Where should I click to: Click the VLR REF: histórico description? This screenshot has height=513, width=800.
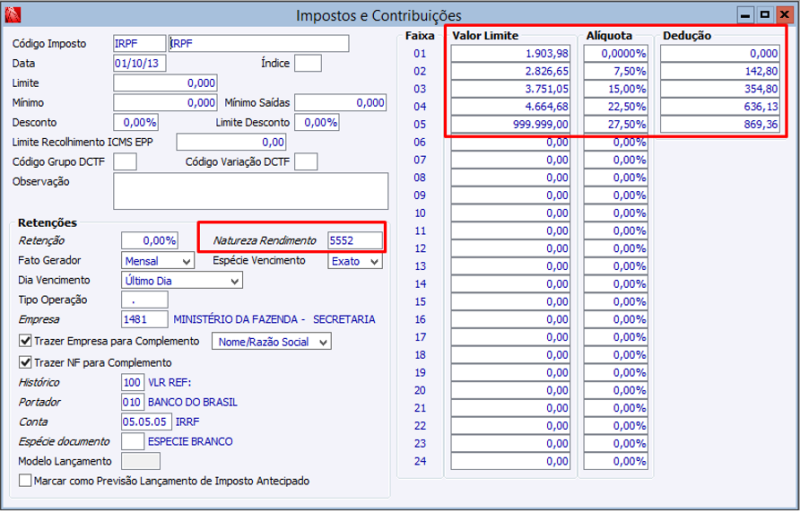(x=170, y=382)
